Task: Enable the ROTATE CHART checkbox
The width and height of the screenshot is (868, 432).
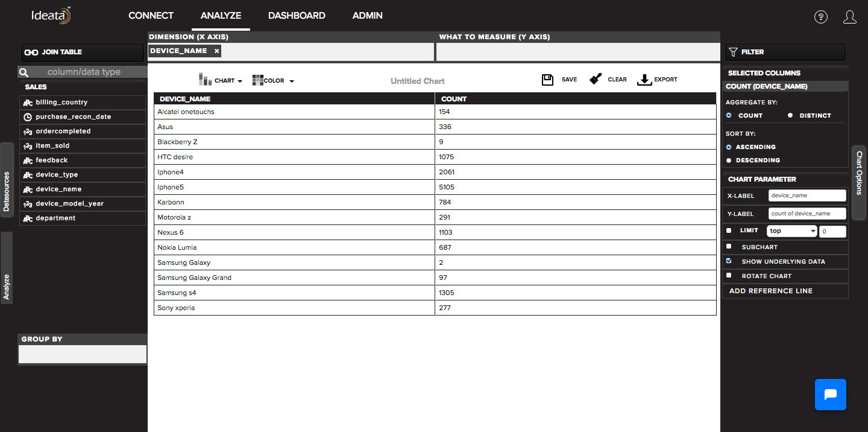Action: pyautogui.click(x=729, y=275)
